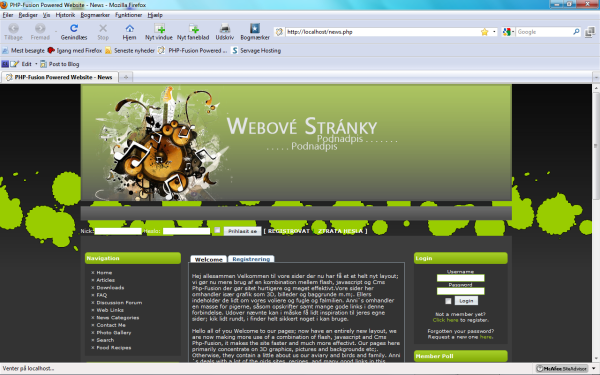The width and height of the screenshot is (600, 375).
Task: Tick the remember-me checkbox in Login panel
Action: [448, 301]
